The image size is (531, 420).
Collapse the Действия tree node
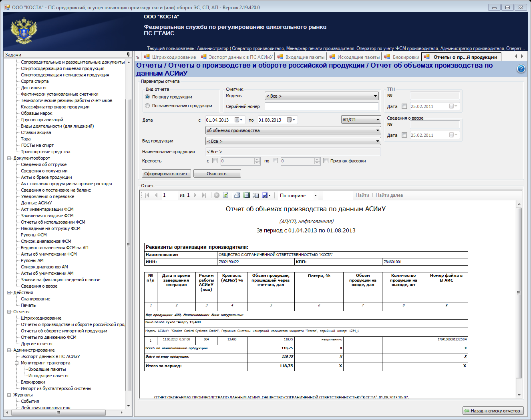pyautogui.click(x=9, y=292)
